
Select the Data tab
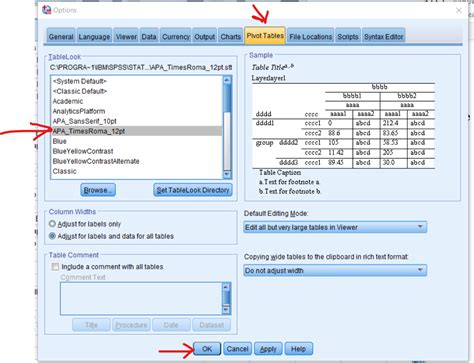[149, 36]
